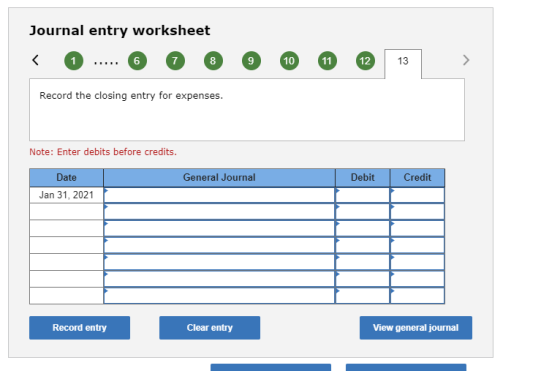Viewport: 560px width, 371px height.
Task: Open journal entry 6
Action: click(x=137, y=61)
